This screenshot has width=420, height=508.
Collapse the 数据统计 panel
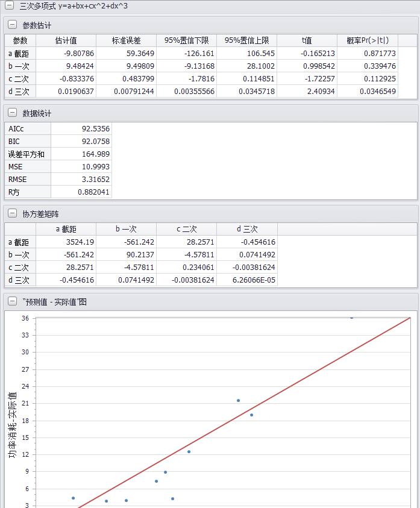tap(12, 113)
